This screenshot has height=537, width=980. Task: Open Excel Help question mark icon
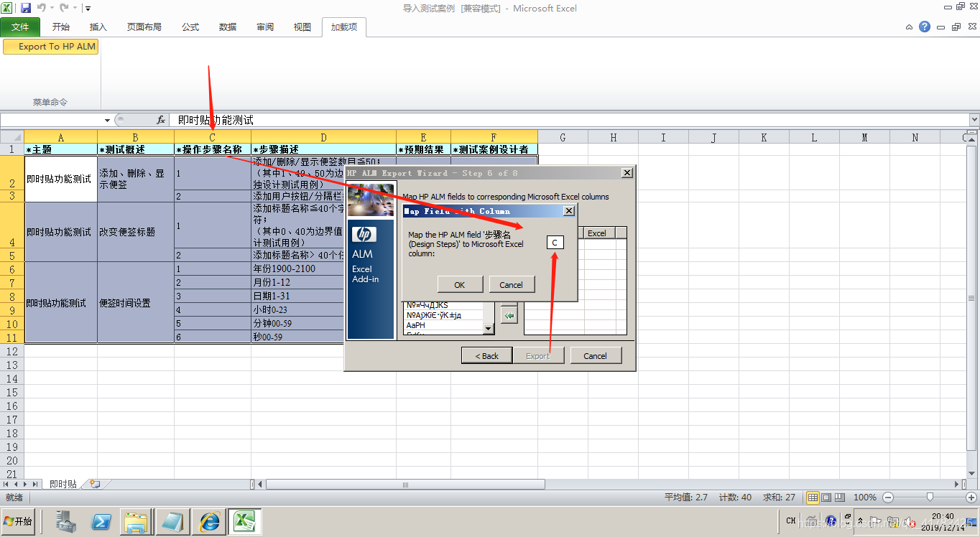[x=925, y=27]
